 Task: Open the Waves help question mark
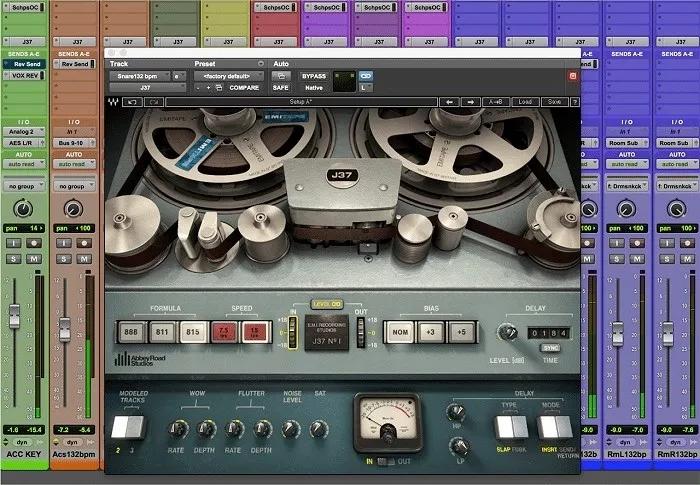tap(575, 102)
